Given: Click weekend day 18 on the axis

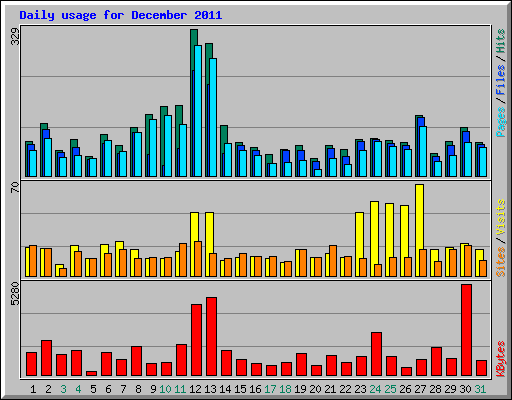Looking at the screenshot, I should (285, 389).
